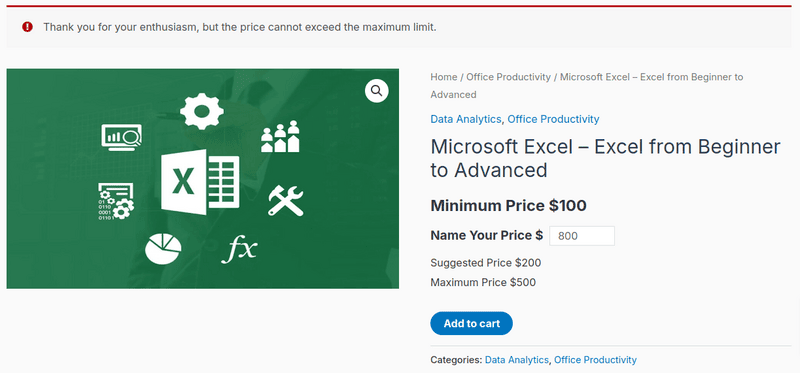
Task: Click the maximum limit error message text
Action: tap(240, 27)
